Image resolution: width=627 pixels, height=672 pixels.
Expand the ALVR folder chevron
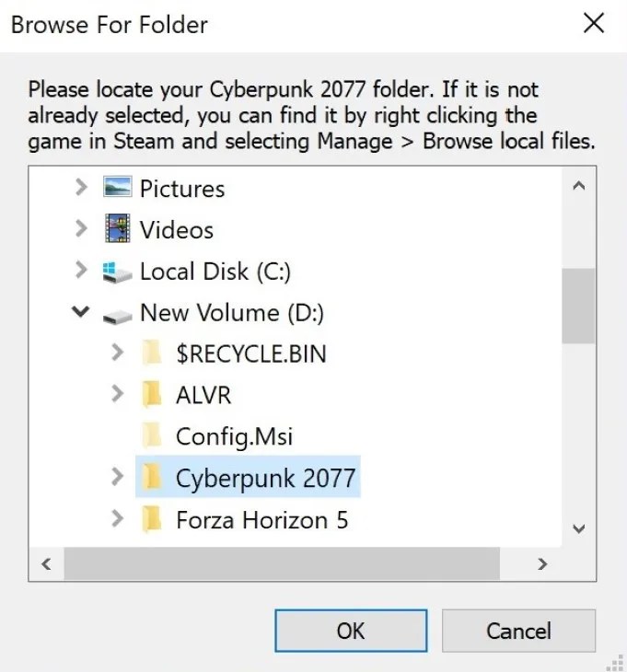click(117, 395)
